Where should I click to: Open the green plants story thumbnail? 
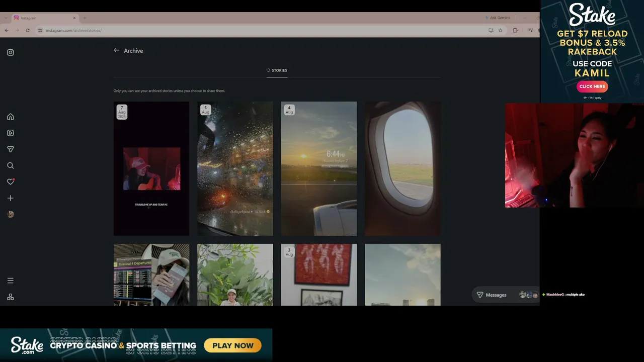coord(235,275)
